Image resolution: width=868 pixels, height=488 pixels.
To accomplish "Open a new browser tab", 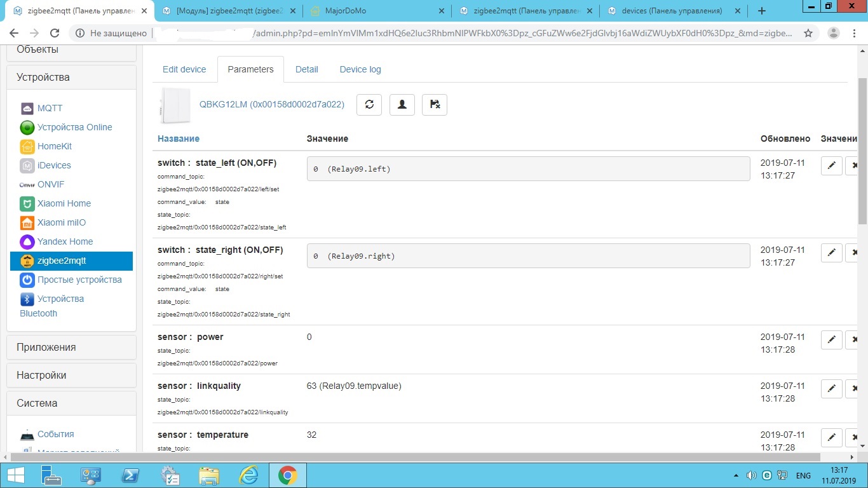I will [762, 11].
